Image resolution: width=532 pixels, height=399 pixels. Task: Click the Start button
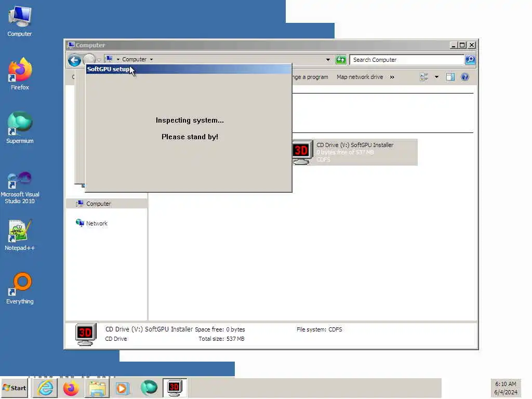pyautogui.click(x=14, y=388)
